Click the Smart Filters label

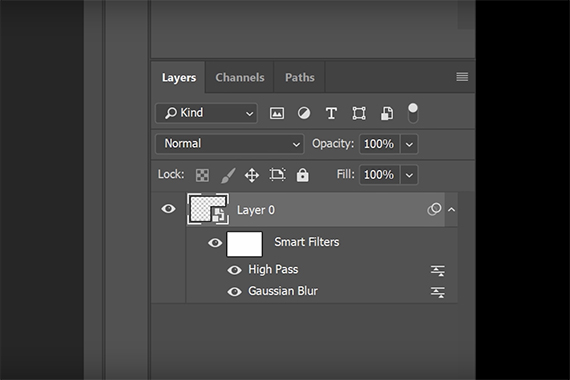click(307, 242)
